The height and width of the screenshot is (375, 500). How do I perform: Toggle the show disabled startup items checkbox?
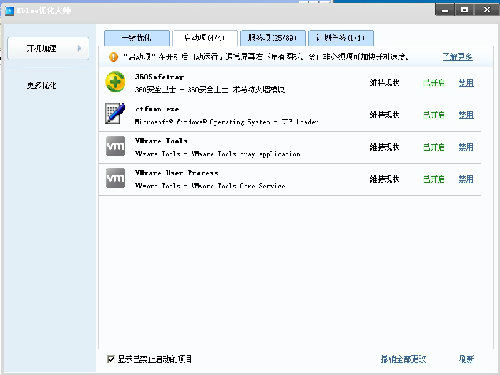(x=111, y=359)
